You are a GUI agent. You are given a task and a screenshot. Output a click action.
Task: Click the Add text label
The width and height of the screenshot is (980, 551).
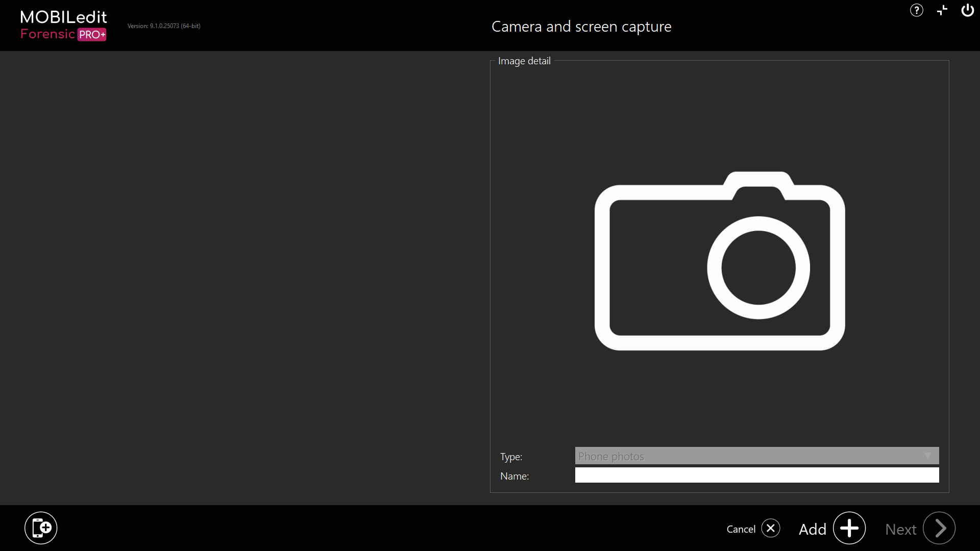tap(812, 529)
